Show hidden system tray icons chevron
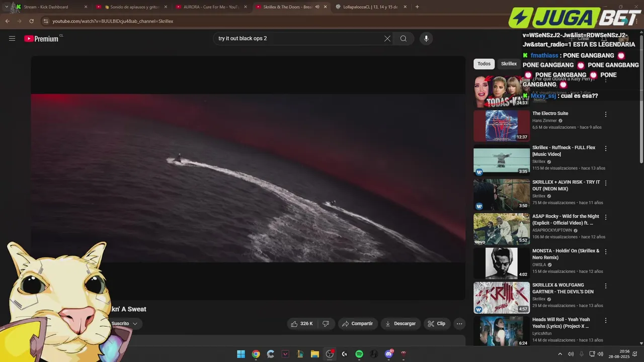The image size is (644, 362). (560, 354)
